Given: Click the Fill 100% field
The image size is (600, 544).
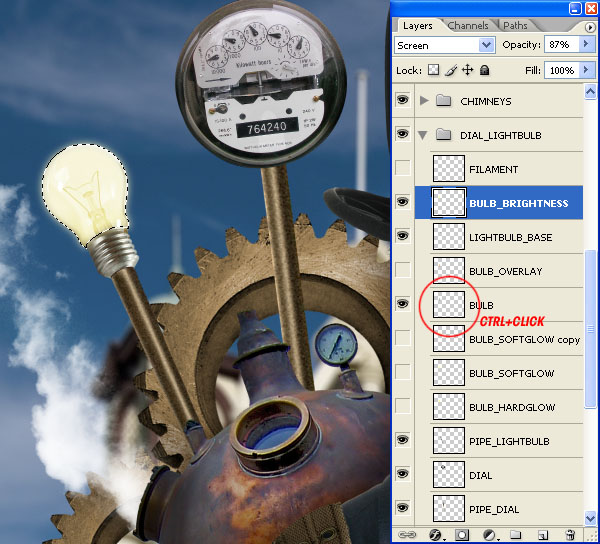Looking at the screenshot, I should [x=561, y=70].
